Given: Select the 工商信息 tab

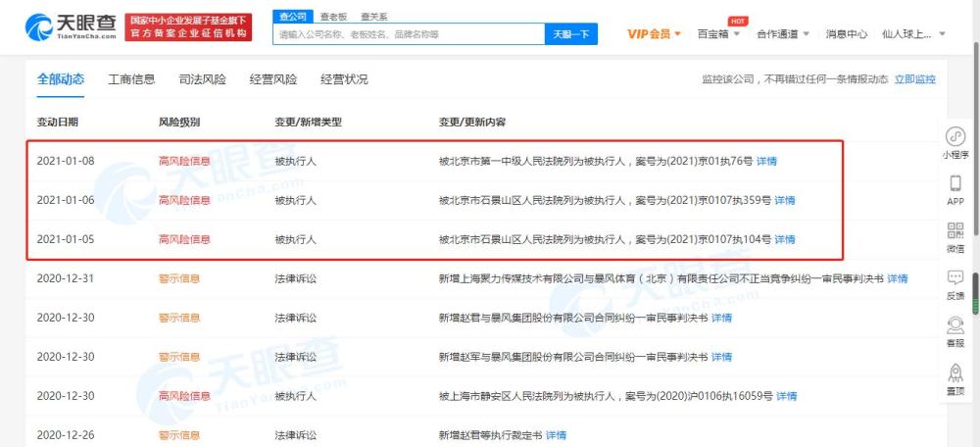Looking at the screenshot, I should (131, 79).
